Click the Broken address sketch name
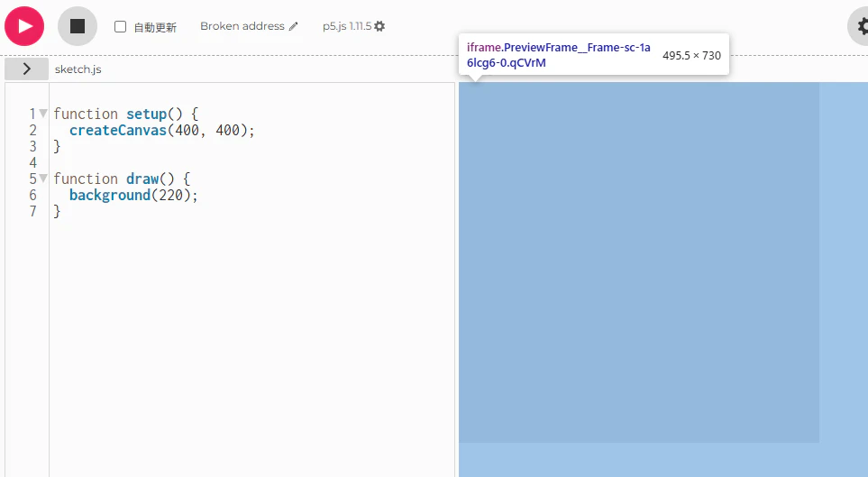This screenshot has height=477, width=868. 242,26
